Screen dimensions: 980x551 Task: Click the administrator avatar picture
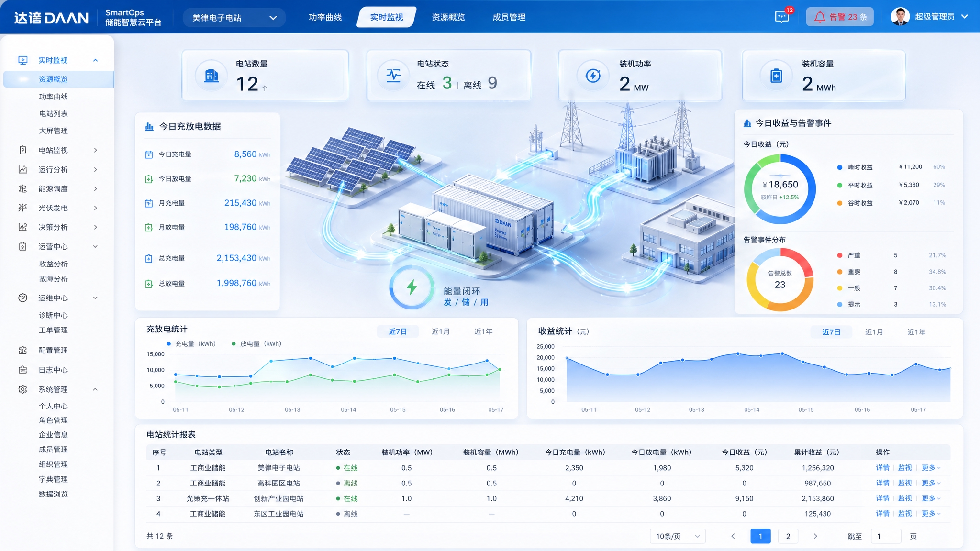[x=900, y=17]
